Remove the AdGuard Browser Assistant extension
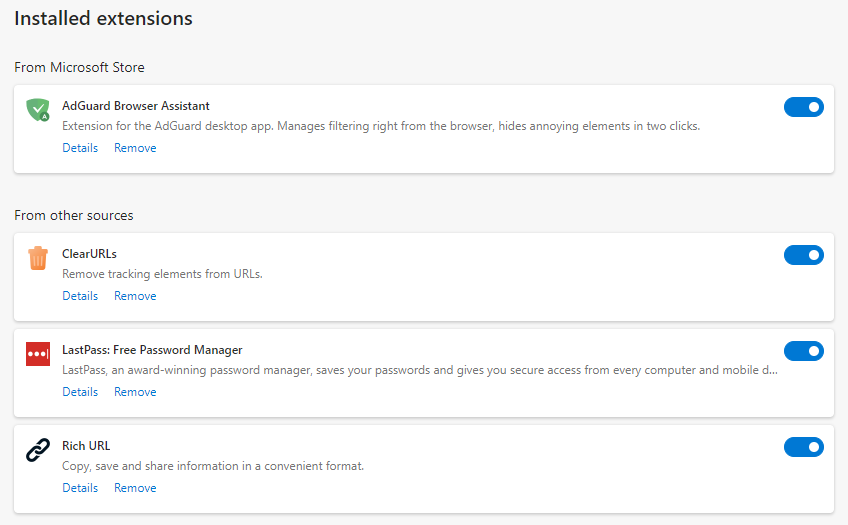Screen dimensions: 848x525 click(x=135, y=148)
